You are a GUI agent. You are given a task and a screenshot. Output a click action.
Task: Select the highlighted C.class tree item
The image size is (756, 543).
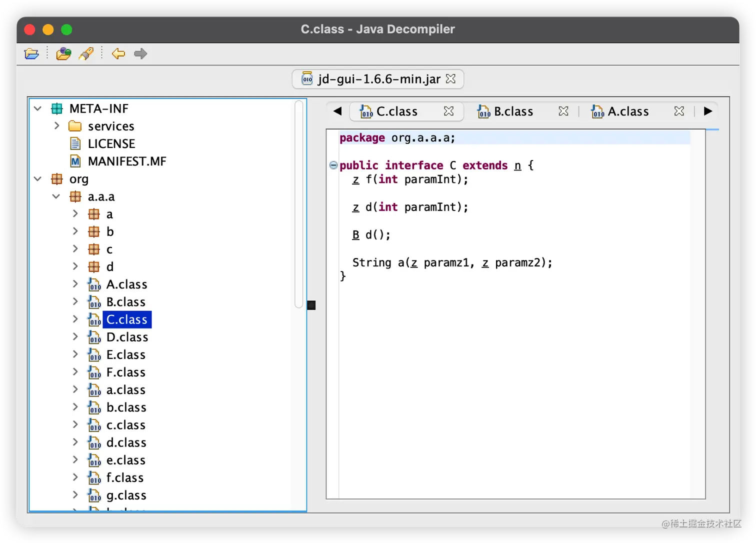tap(127, 319)
